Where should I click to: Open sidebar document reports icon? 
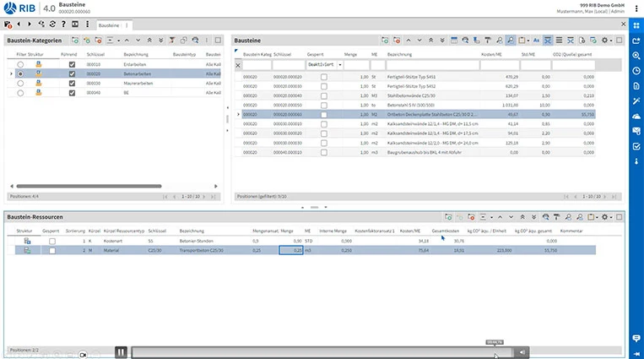coord(636,86)
